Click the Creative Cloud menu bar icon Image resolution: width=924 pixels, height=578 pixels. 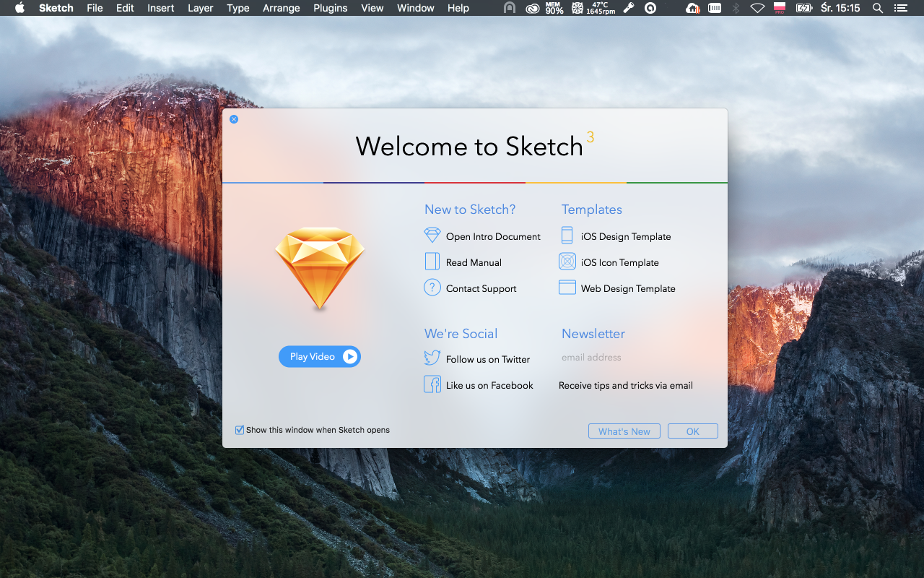tap(533, 8)
